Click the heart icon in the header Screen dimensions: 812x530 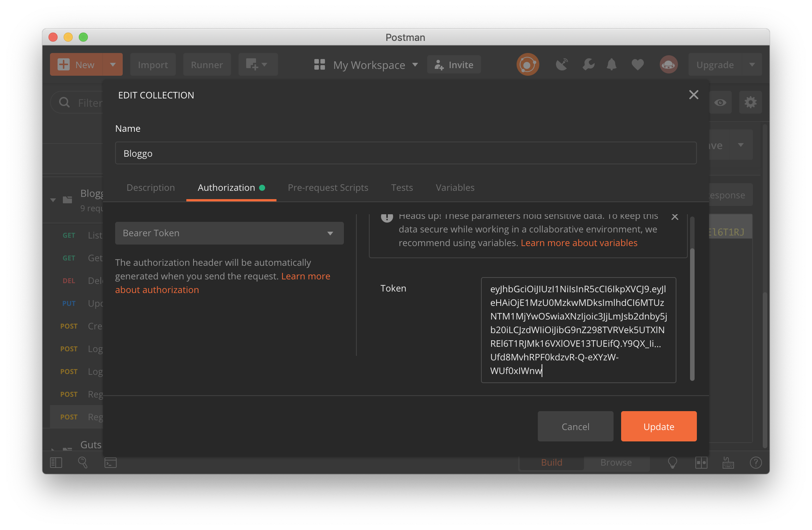point(637,65)
